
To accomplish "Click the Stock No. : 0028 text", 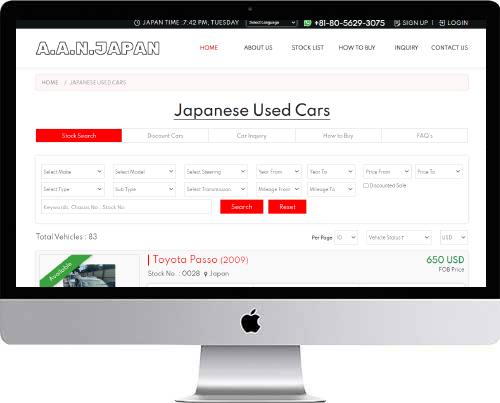I will pos(174,273).
